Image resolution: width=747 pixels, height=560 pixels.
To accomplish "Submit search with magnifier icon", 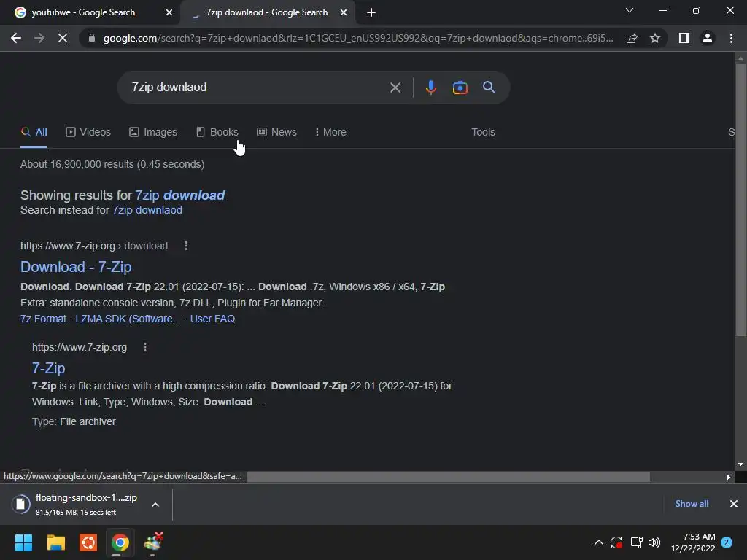I will [489, 87].
